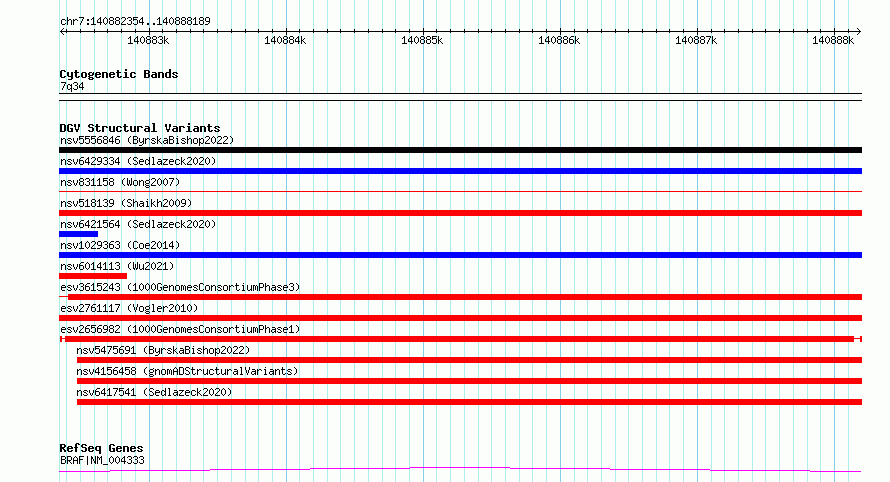Viewport: 890px width, 482px height.
Task: Click the short blue nsv6421564 bar
Action: click(x=78, y=234)
